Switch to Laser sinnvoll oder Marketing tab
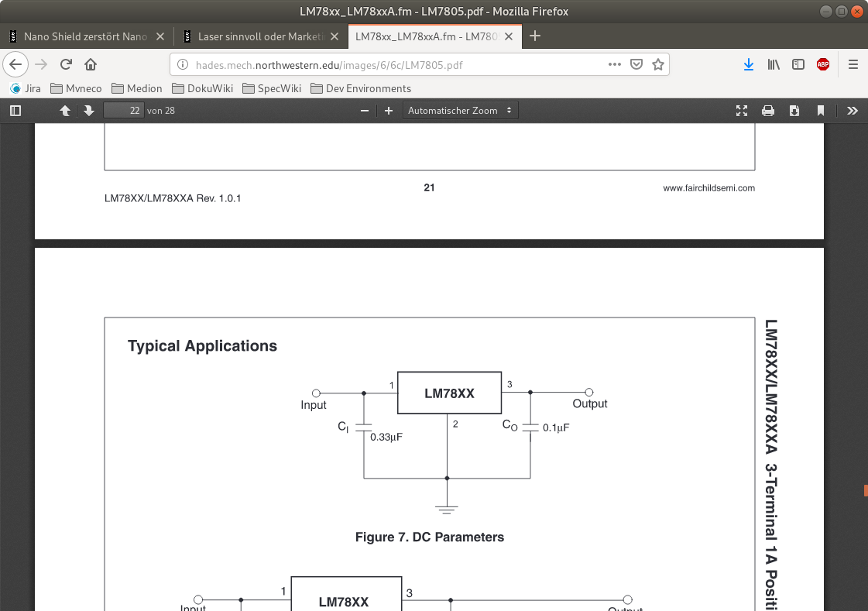 (x=261, y=36)
